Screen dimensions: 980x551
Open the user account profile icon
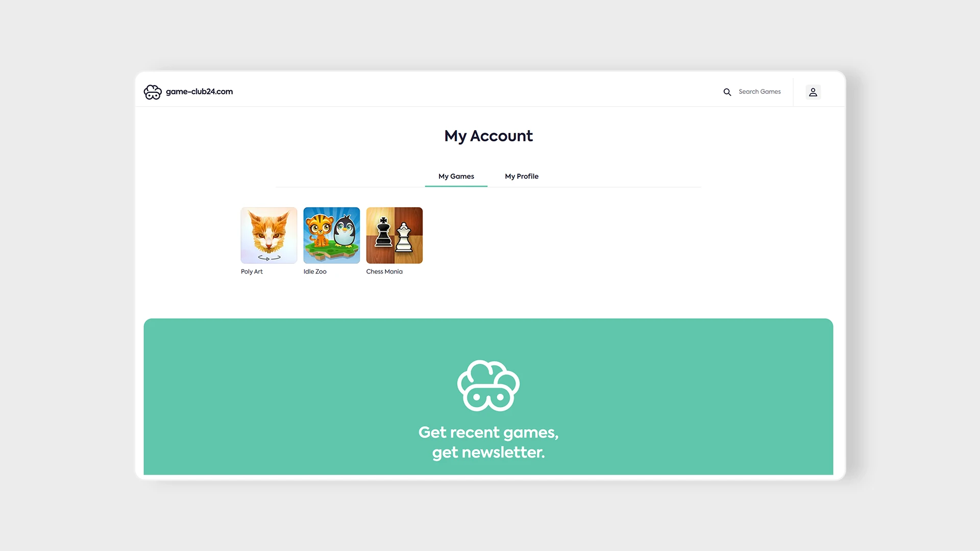pos(813,92)
